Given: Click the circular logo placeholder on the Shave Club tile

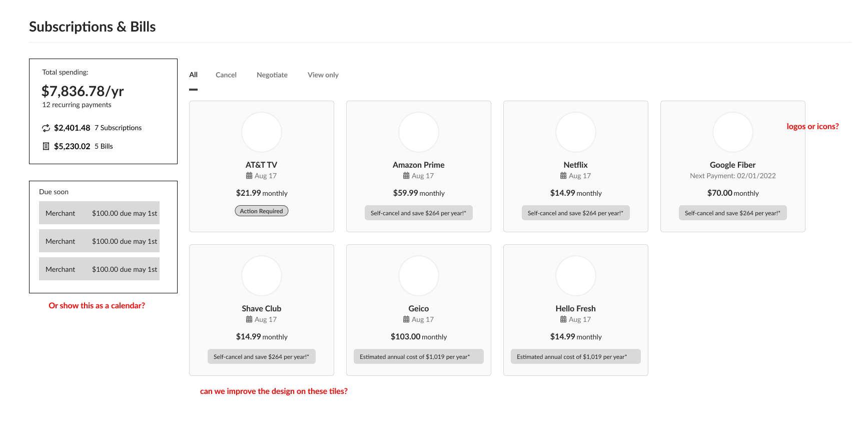Looking at the screenshot, I should 261,276.
